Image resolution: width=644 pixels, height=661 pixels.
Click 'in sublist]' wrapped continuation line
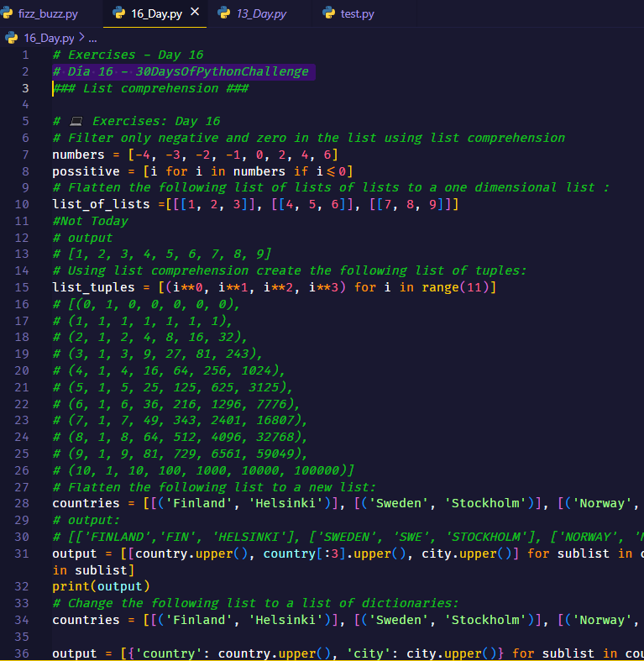point(93,570)
